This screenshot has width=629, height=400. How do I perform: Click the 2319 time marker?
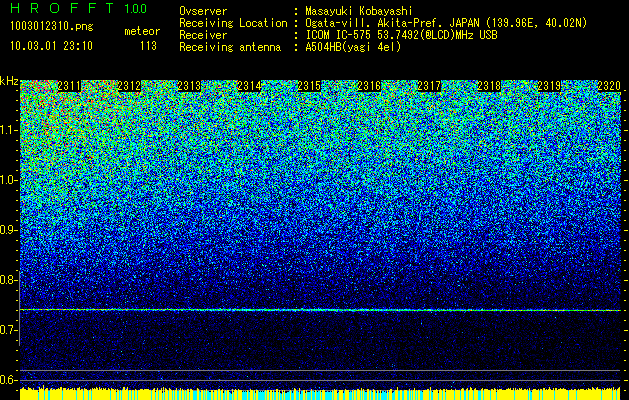pos(549,86)
